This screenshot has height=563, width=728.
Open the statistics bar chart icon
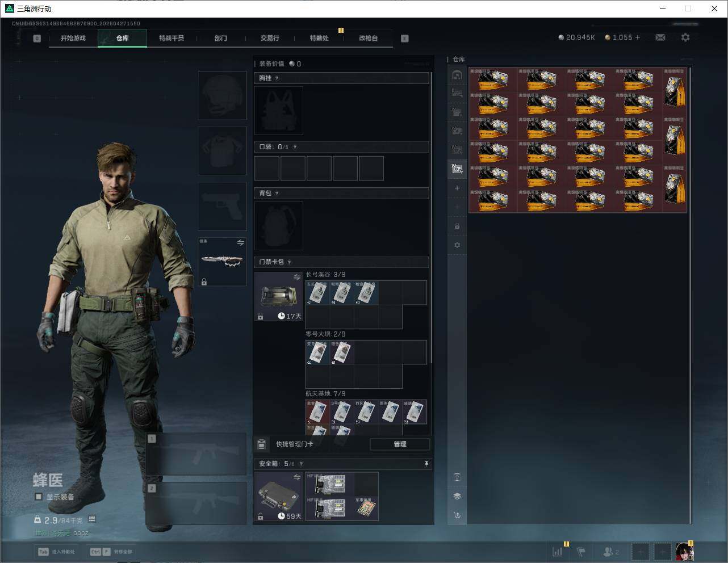[558, 552]
